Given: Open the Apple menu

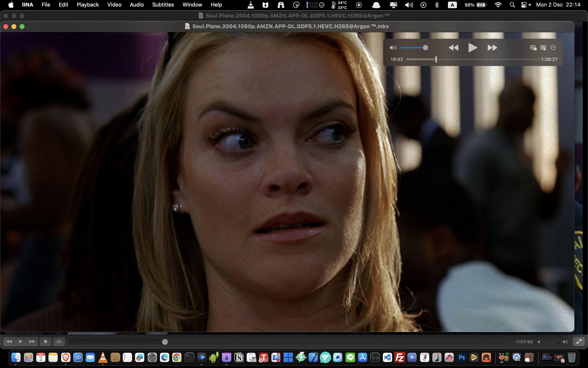Looking at the screenshot, I should [x=11, y=5].
